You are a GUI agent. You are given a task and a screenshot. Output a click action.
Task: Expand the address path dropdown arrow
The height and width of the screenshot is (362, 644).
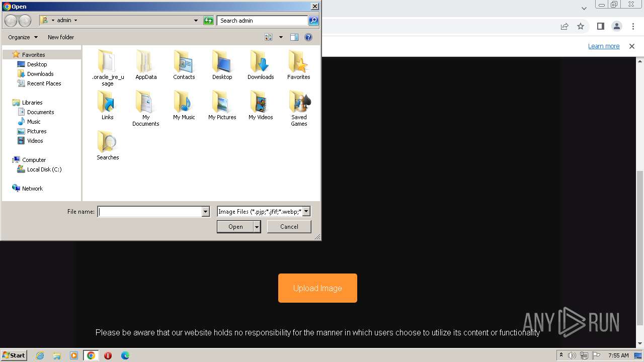tap(196, 21)
